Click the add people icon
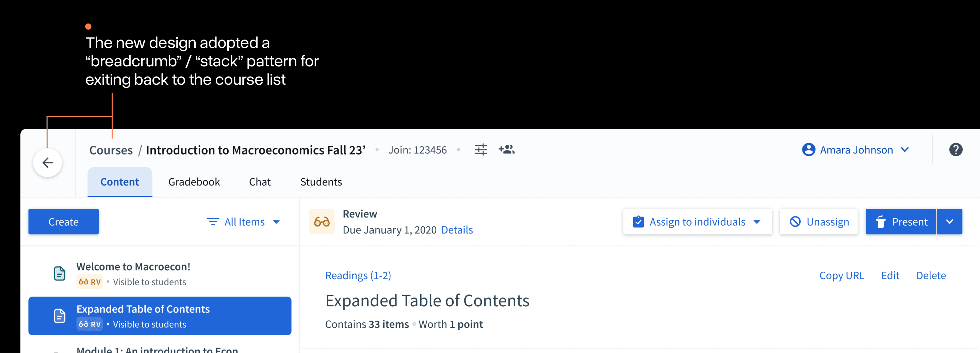This screenshot has width=980, height=353. pyautogui.click(x=506, y=149)
